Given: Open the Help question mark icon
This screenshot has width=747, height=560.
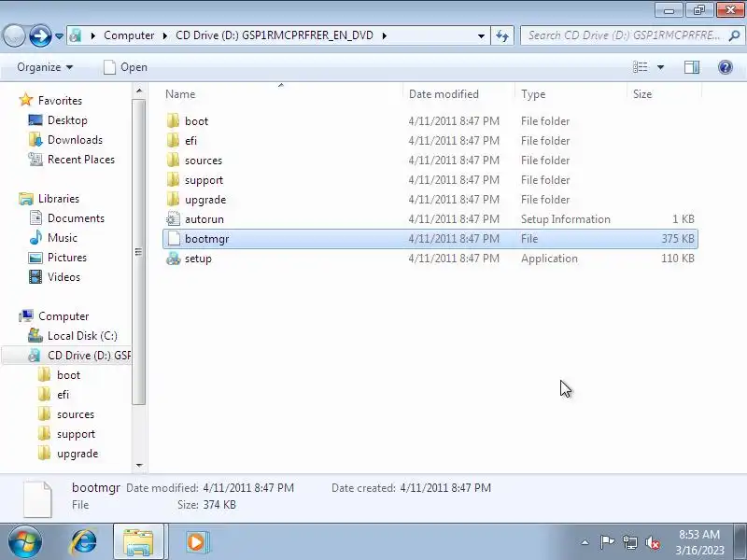Looking at the screenshot, I should tap(726, 67).
